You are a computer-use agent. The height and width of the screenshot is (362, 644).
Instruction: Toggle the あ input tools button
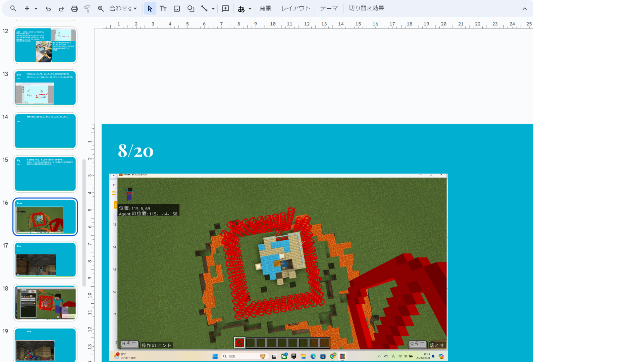click(x=241, y=9)
